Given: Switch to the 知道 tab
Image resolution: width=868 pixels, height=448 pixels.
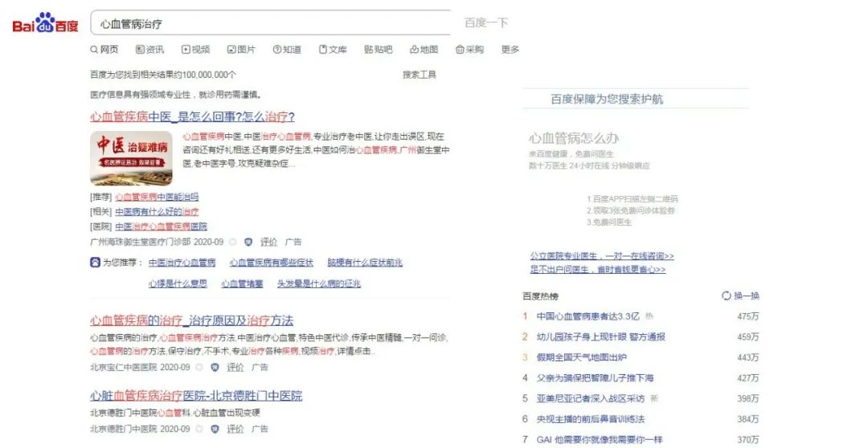Looking at the screenshot, I should point(287,49).
